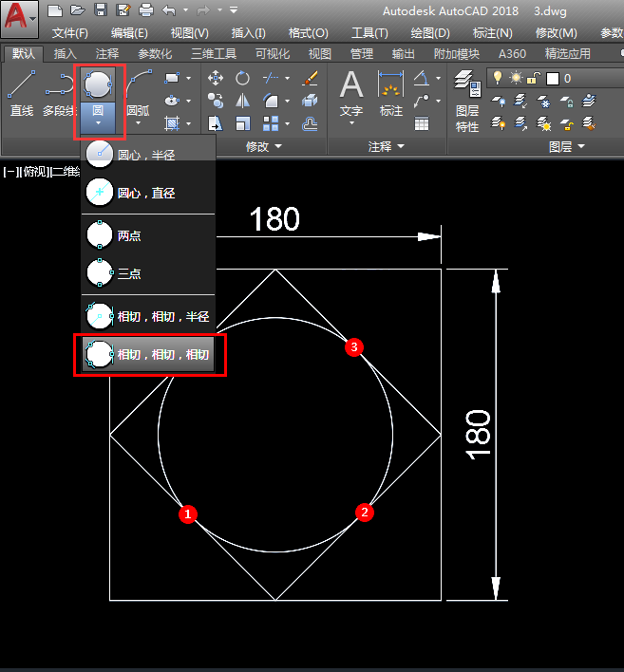Viewport: 624px width, 672px height.
Task: Click the Fillet tool icon
Action: (x=270, y=101)
